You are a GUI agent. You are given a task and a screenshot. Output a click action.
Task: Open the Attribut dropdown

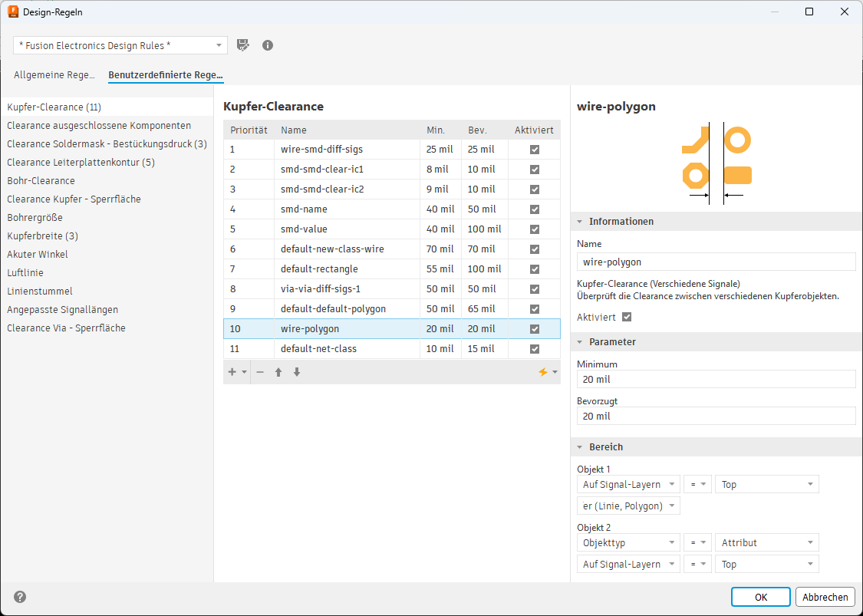766,543
